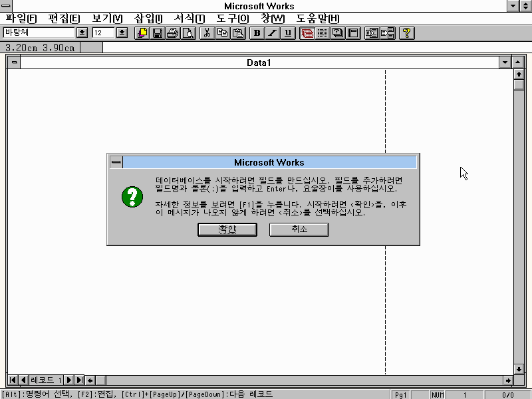Click the Print toolbar icon
Screen dimensions: 532x399
tap(173, 33)
